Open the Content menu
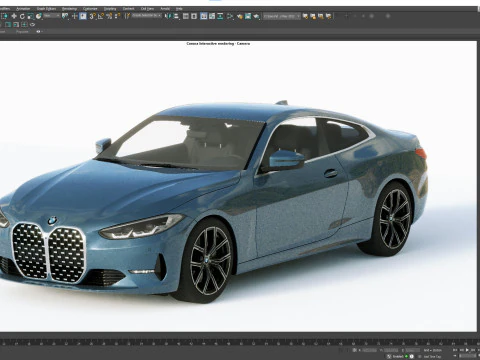Screen dimensions: 480x360 [128, 9]
